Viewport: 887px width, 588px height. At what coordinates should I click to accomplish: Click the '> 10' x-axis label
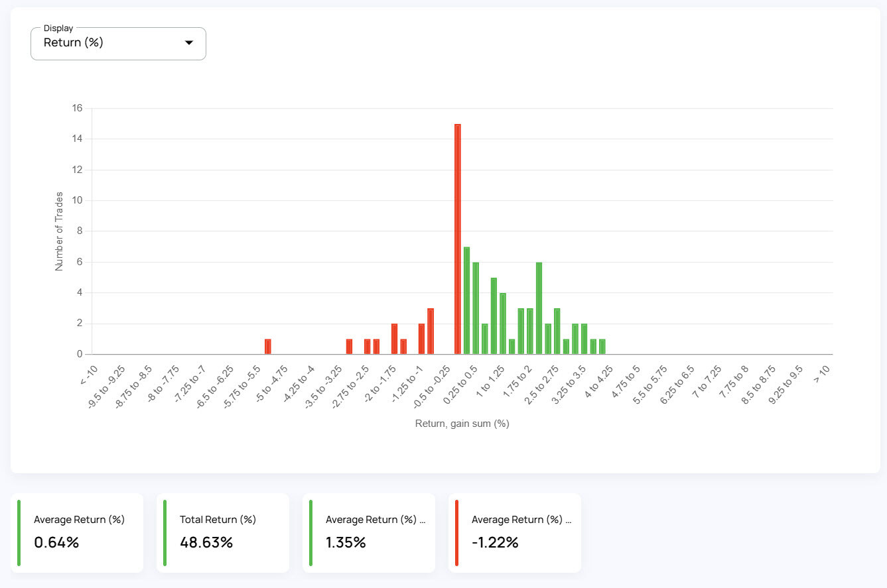[822, 375]
